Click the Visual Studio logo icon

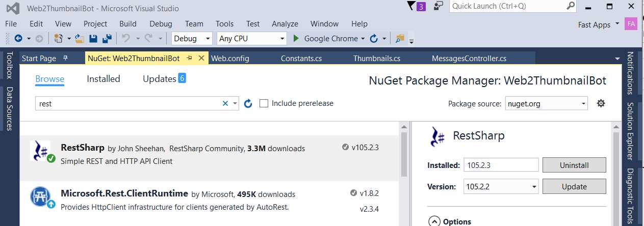(x=13, y=8)
